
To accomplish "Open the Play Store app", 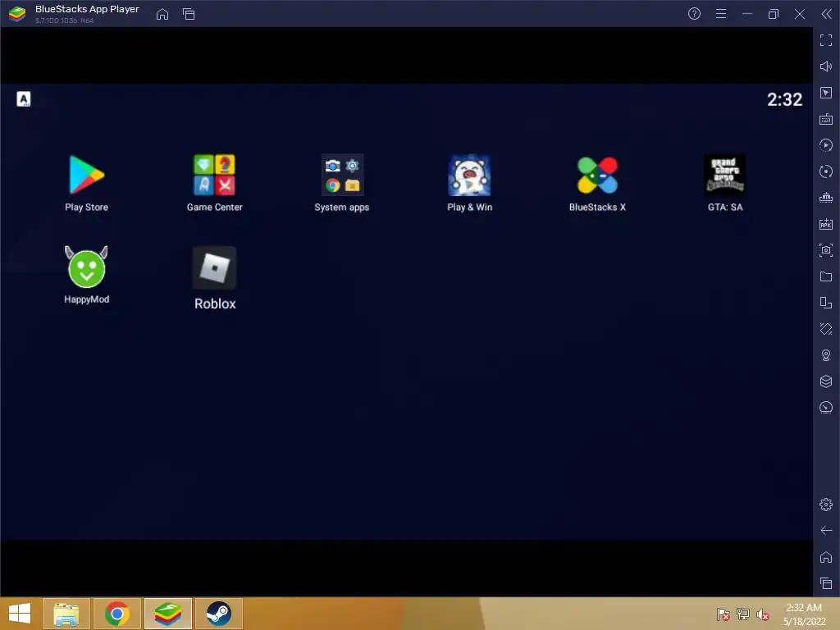I will click(86, 176).
